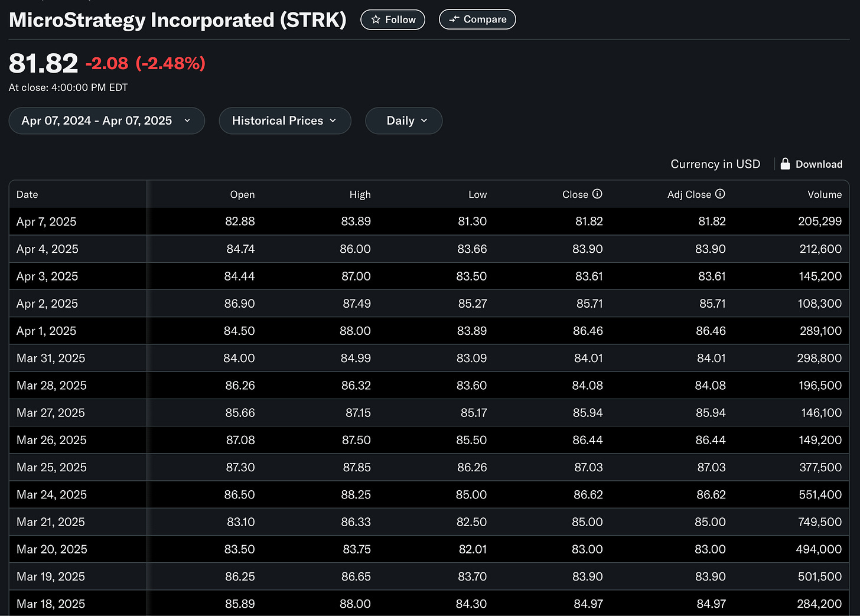Click the Volume column header
Viewport: 860px width, 616px height.
[825, 194]
